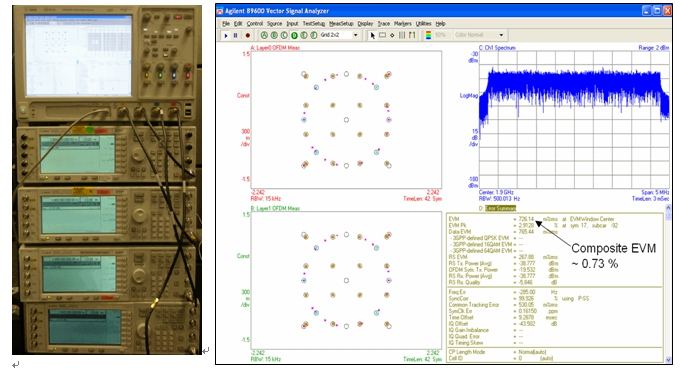The width and height of the screenshot is (691, 373).
Task: Select trace F toolbar button
Action: [x=314, y=35]
